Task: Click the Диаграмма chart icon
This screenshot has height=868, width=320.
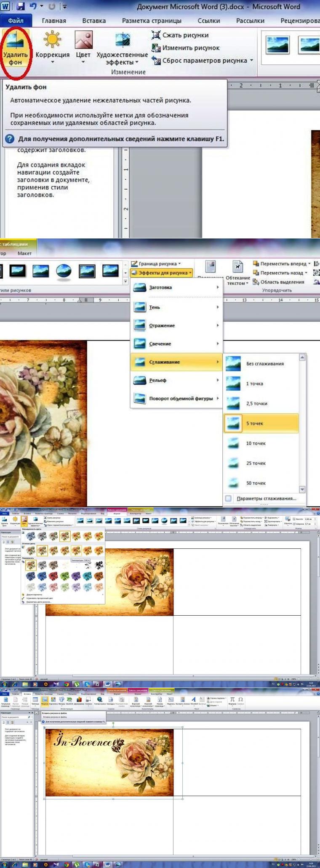Action: point(79,701)
